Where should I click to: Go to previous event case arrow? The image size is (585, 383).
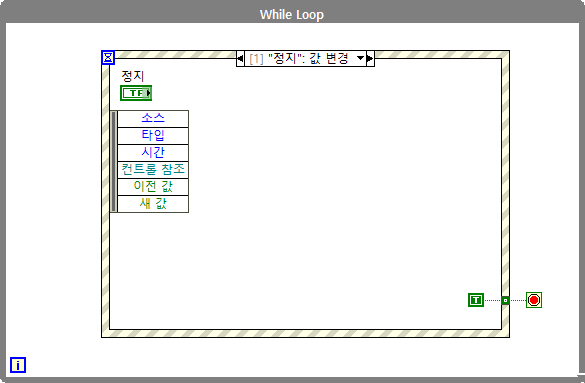tap(240, 59)
